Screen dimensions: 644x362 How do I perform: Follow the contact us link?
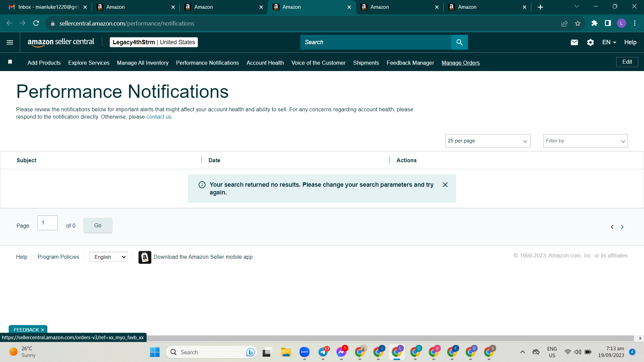[159, 117]
